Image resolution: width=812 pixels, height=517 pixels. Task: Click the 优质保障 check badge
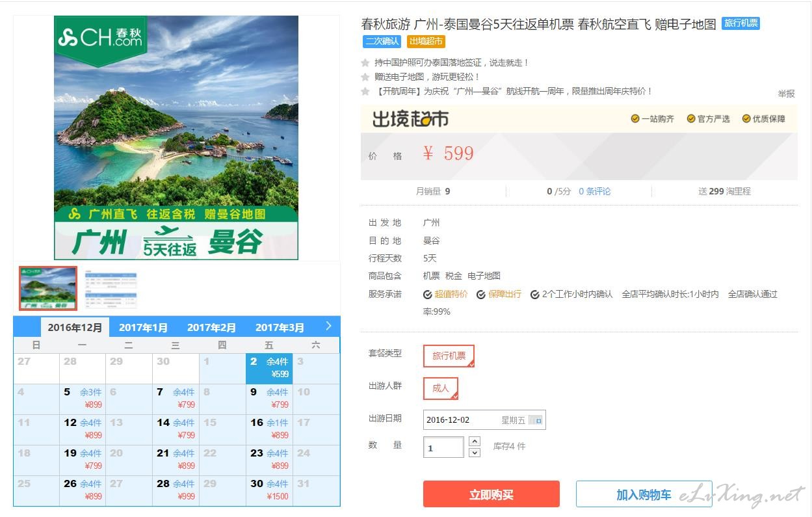(764, 119)
